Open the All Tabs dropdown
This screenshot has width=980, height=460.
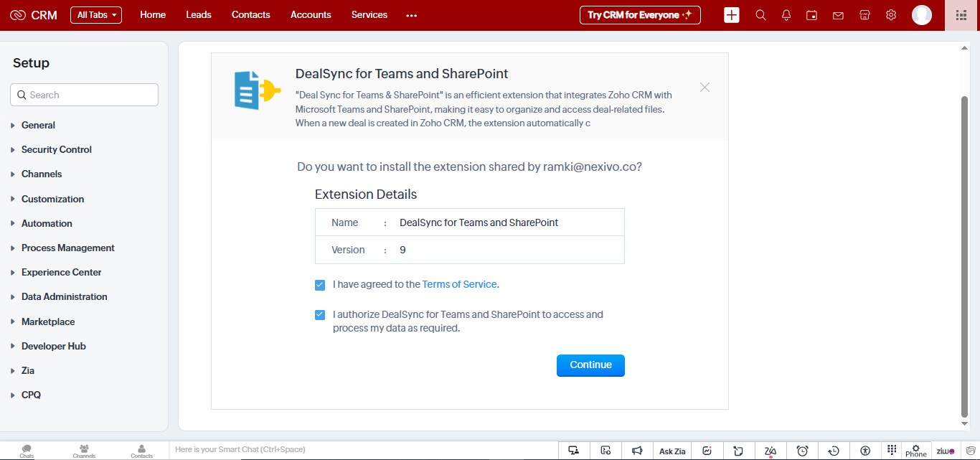[x=96, y=15]
